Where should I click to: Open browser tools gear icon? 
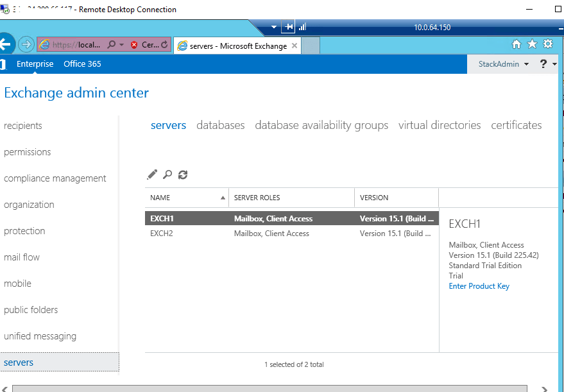coord(547,44)
